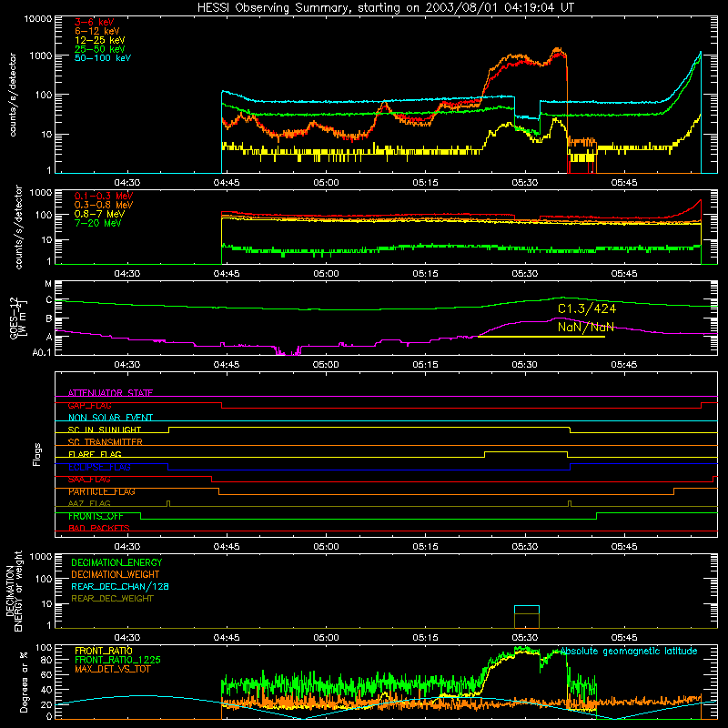Click the yellow flare interval bar in GOES panel
Screen dimensions: 728x728
pos(541,337)
